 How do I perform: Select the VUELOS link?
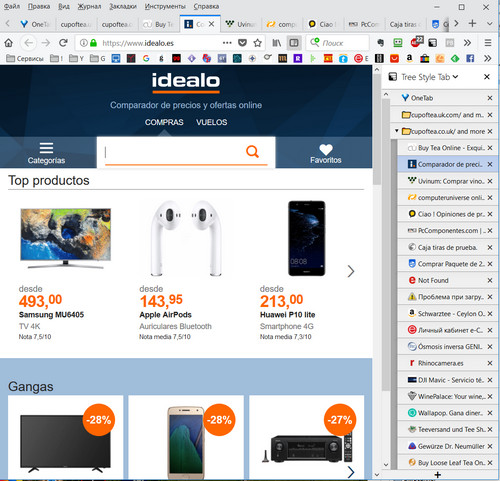(x=212, y=122)
